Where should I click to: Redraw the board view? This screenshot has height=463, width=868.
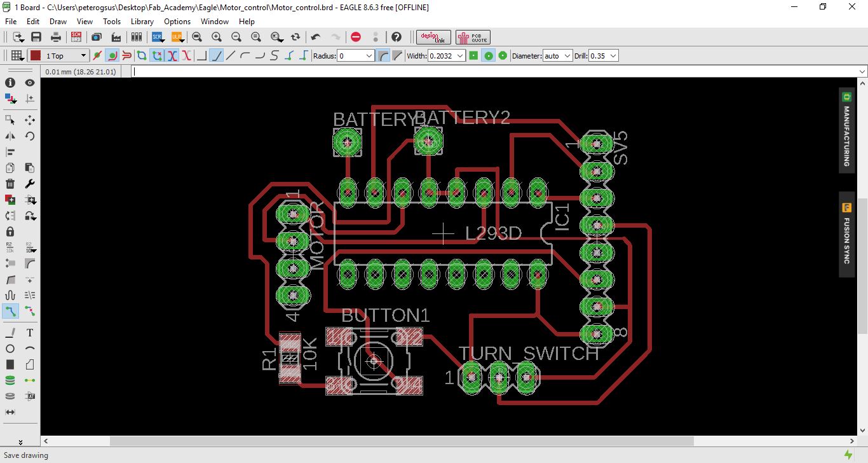(x=295, y=37)
